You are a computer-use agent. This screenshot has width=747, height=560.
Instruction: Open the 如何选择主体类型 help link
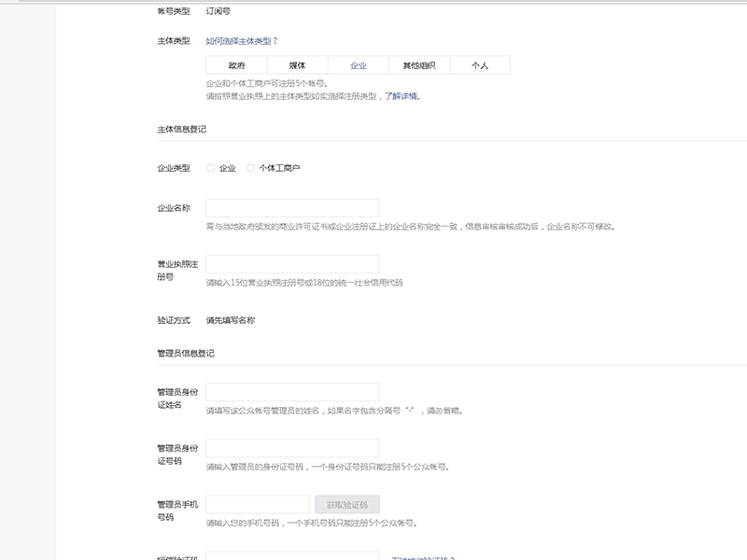coord(236,40)
